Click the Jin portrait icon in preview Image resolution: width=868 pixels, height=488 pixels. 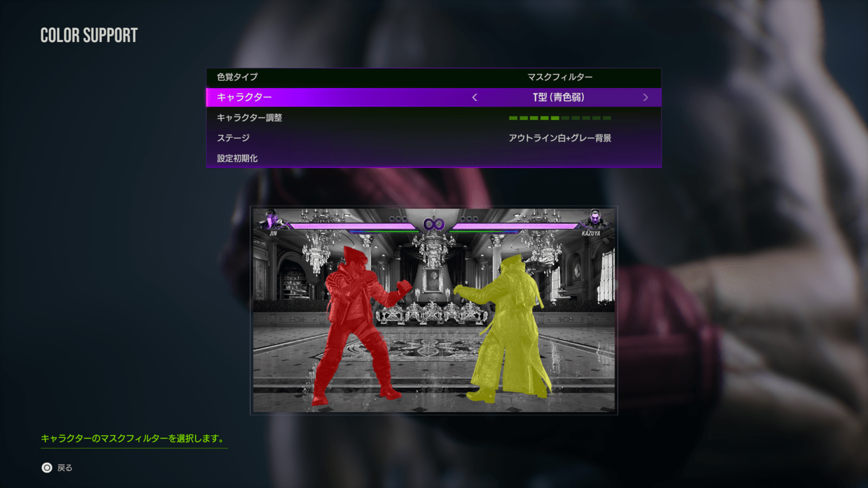(x=272, y=219)
